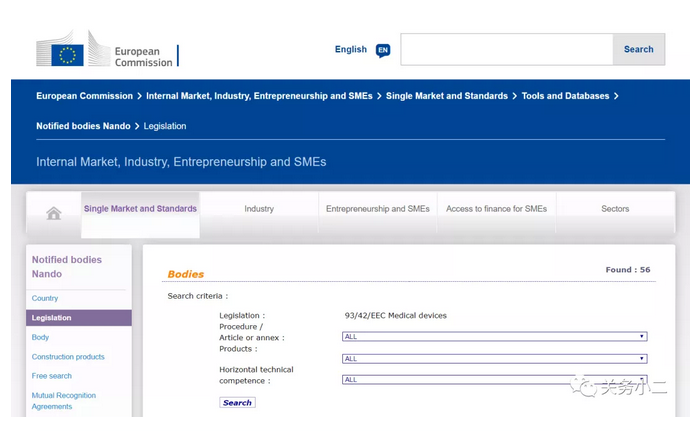This screenshot has height=431, width=700.
Task: Click the Notified bodies Nando sidebar heading
Action: pyautogui.click(x=67, y=267)
